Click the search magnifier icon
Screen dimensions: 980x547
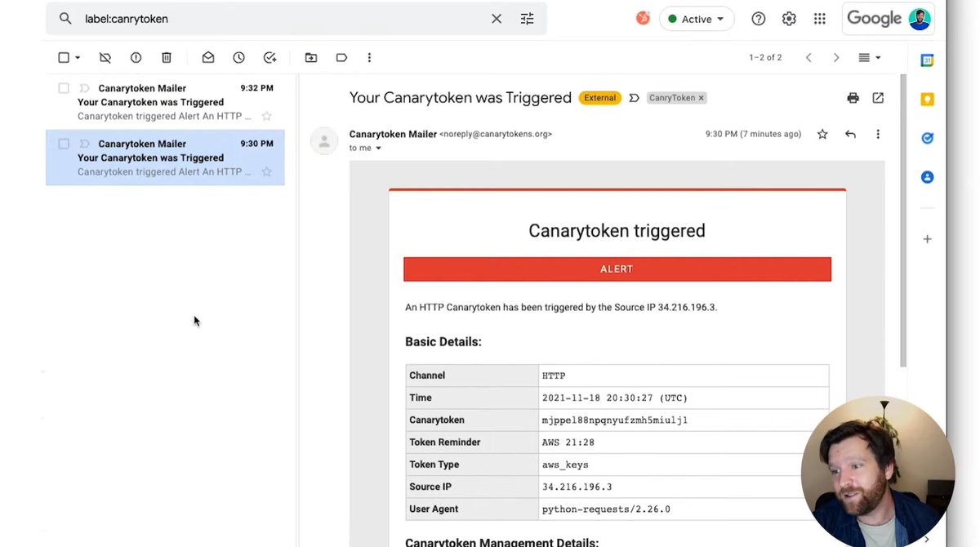point(65,19)
